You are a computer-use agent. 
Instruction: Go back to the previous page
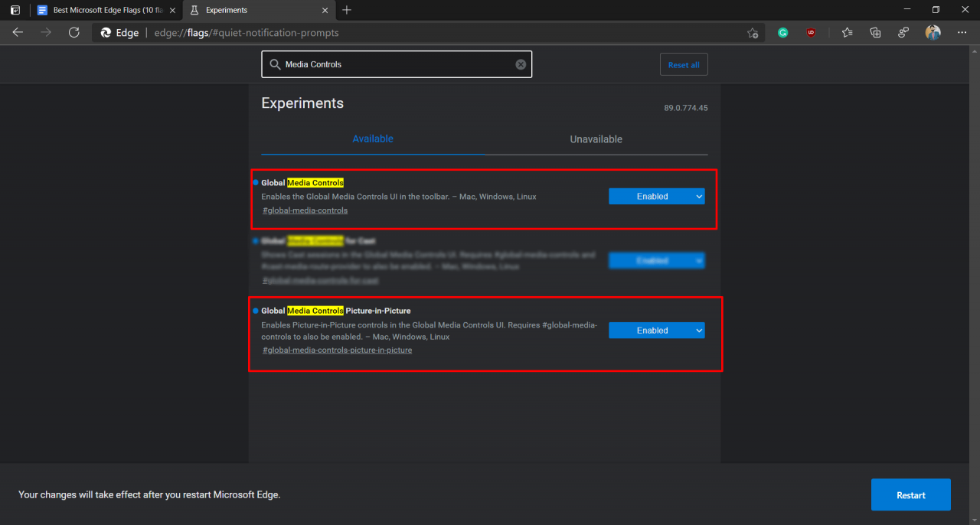[18, 32]
